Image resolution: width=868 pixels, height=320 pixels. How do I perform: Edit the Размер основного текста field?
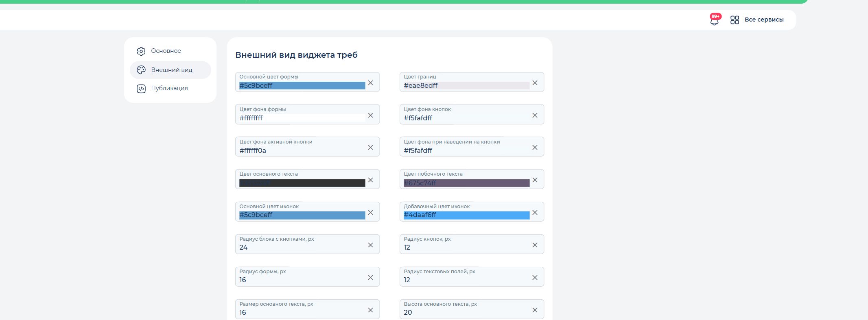(307, 309)
